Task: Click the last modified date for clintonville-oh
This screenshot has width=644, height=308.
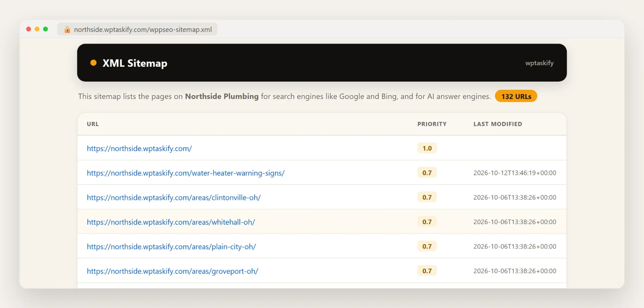Action: (x=515, y=198)
